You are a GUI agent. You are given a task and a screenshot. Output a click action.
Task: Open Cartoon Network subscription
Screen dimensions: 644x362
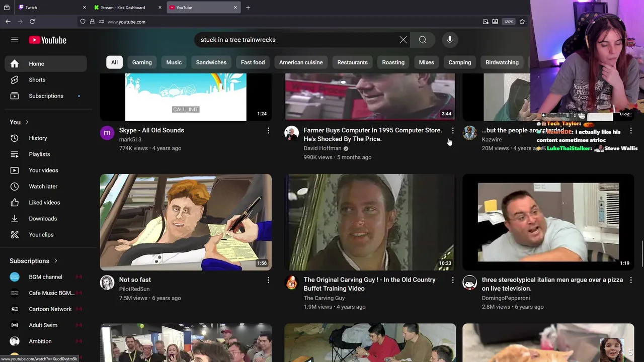point(46,309)
